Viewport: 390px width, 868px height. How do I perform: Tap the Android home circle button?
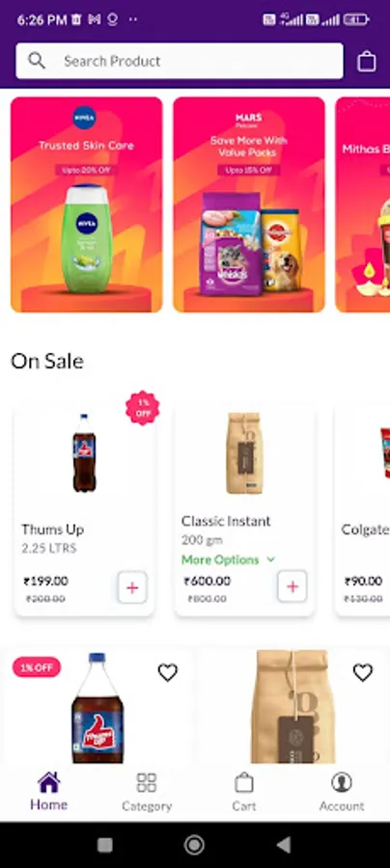[x=194, y=845]
